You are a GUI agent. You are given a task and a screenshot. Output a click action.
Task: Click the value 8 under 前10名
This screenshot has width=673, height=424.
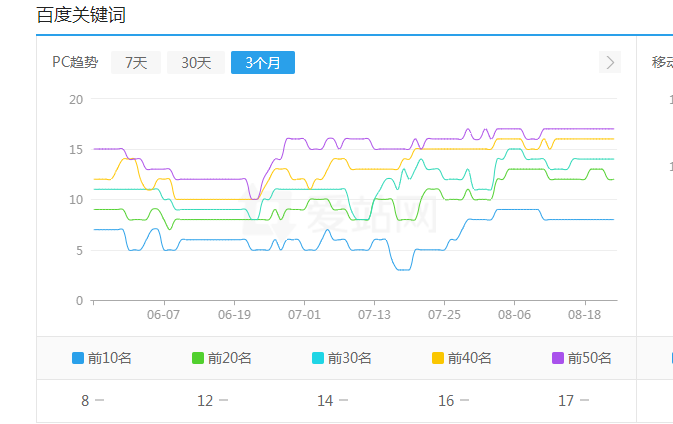tap(86, 401)
